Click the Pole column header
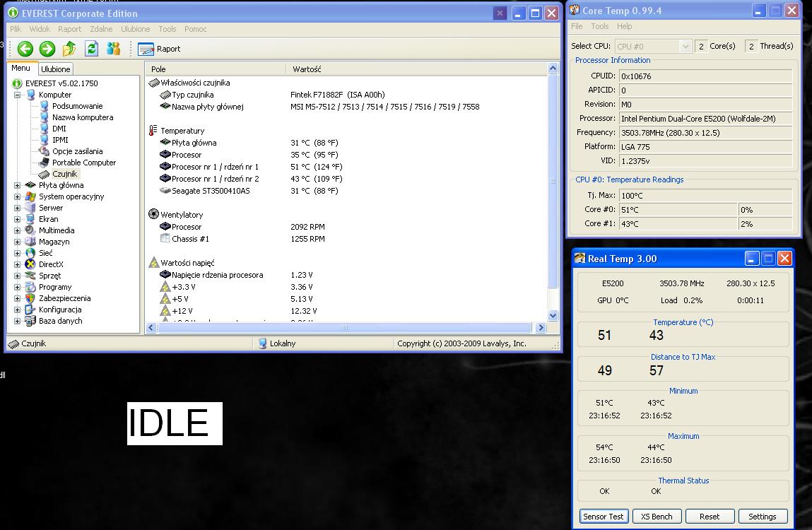The width and height of the screenshot is (812, 530). pyautogui.click(x=216, y=69)
